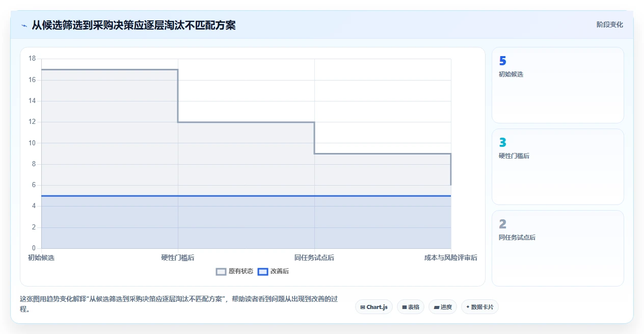644x334 pixels.
Task: Click the x-axis label 初始候选
Action: pyautogui.click(x=41, y=258)
